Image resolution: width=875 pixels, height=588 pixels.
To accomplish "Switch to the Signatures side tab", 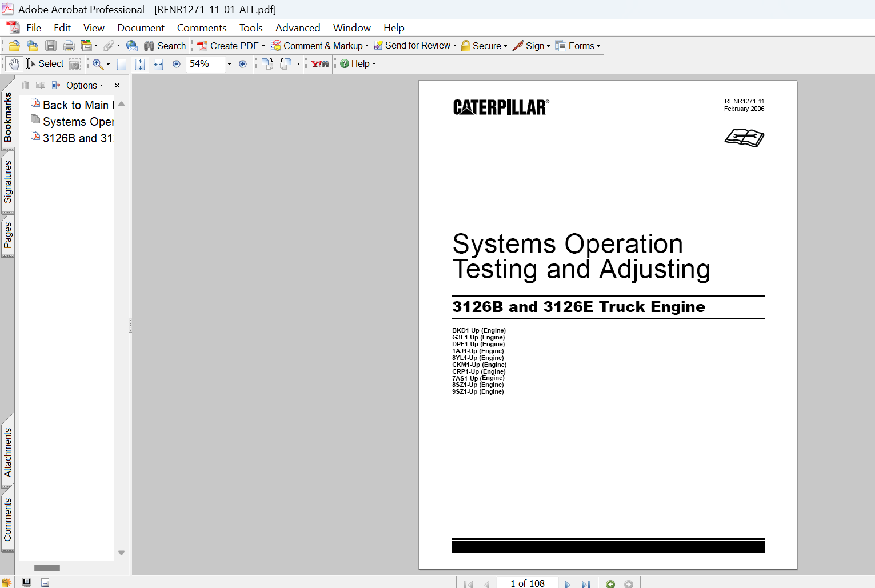I will coord(7,182).
